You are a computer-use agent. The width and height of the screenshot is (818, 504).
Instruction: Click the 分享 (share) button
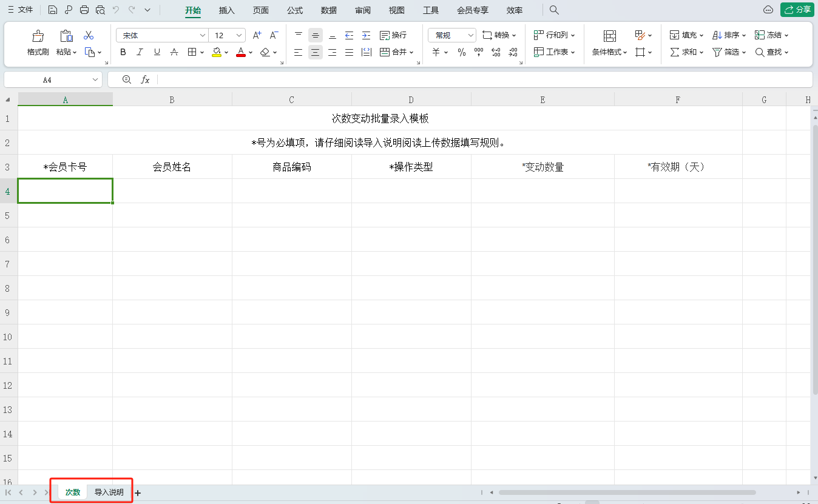tap(797, 9)
